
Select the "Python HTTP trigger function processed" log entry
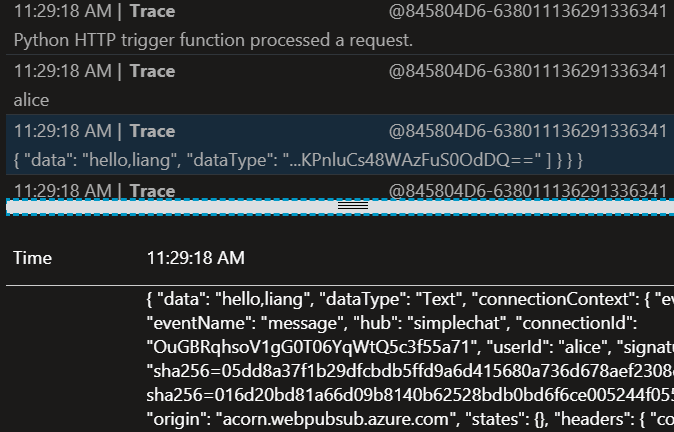340,25
